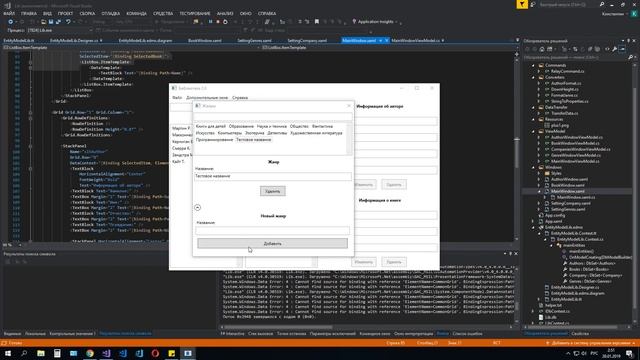Click the Save All icon in toolbar
The width and height of the screenshot is (640, 360).
(58, 22)
